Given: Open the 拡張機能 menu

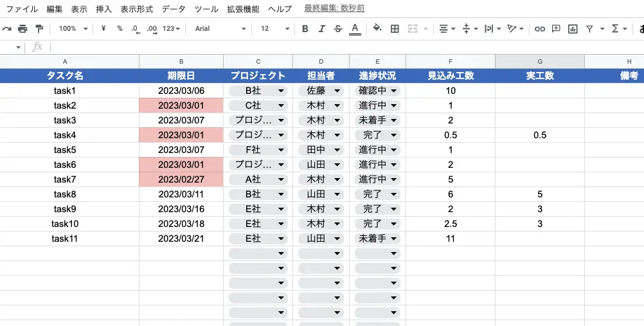Looking at the screenshot, I should coord(243,8).
